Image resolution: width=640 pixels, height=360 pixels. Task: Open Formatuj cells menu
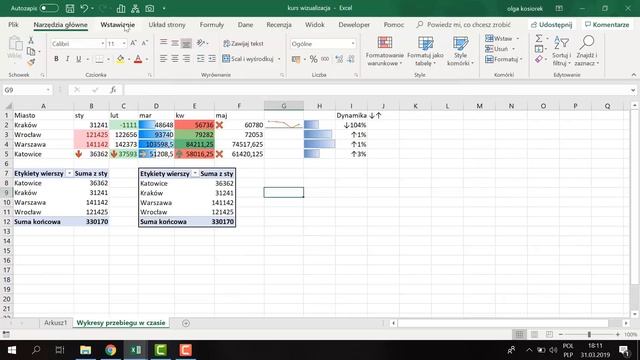tap(504, 60)
